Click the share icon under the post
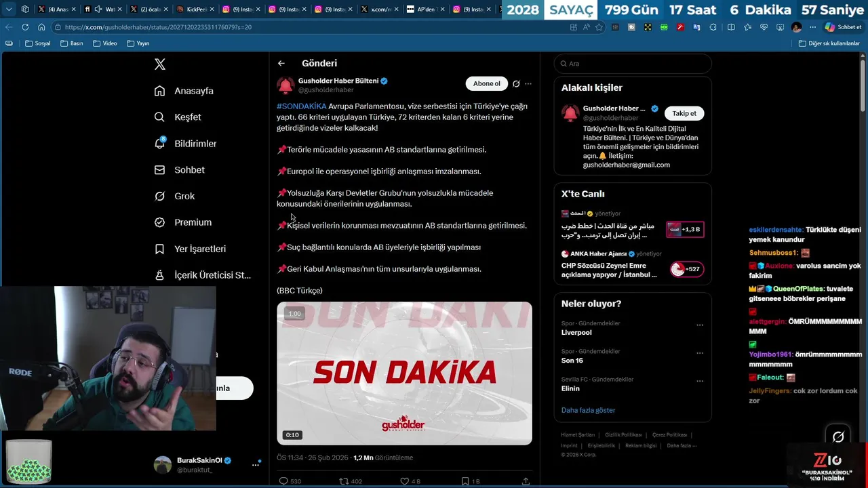The image size is (868, 488). tap(526, 481)
